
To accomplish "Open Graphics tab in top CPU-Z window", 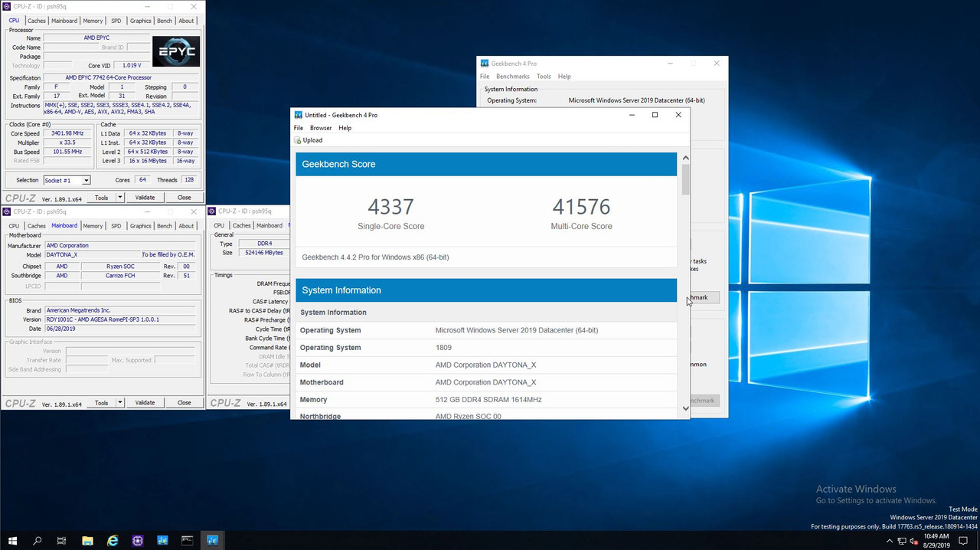I will point(141,21).
